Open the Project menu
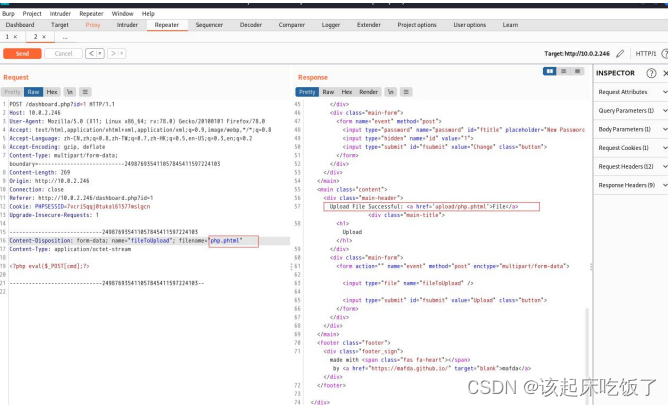This screenshot has height=407, width=671. point(32,14)
